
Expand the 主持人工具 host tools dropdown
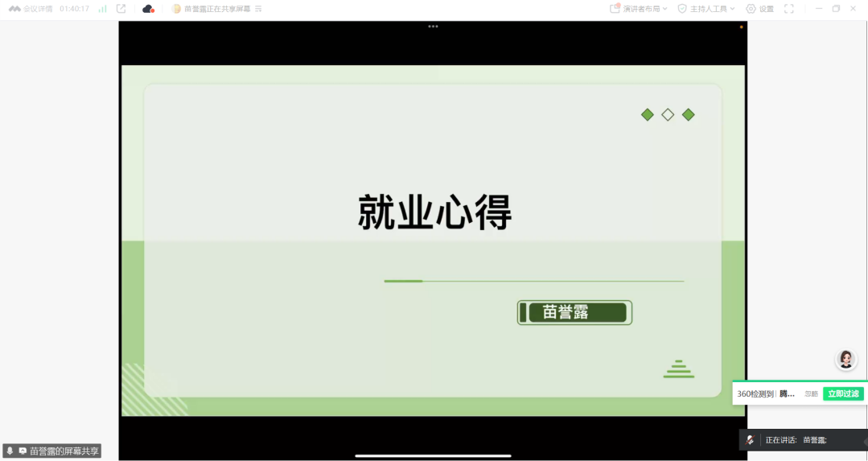(x=706, y=9)
